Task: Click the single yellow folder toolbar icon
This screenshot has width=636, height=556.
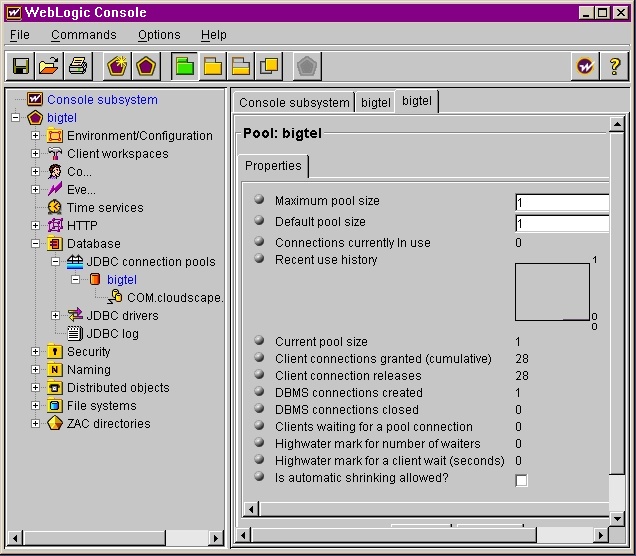Action: point(213,66)
